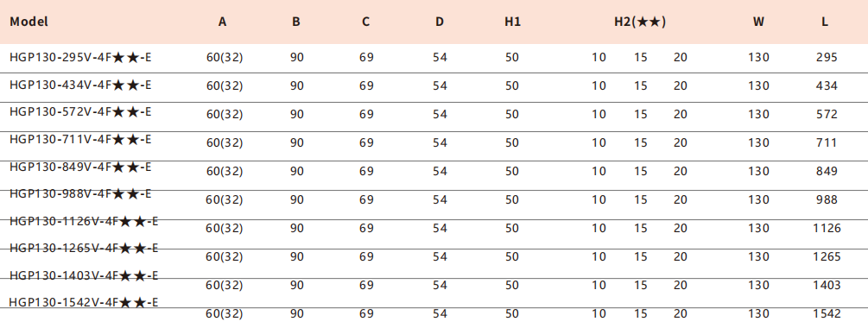
Task: Click the HGP130-1542V-4F model label
Action: [x=84, y=303]
